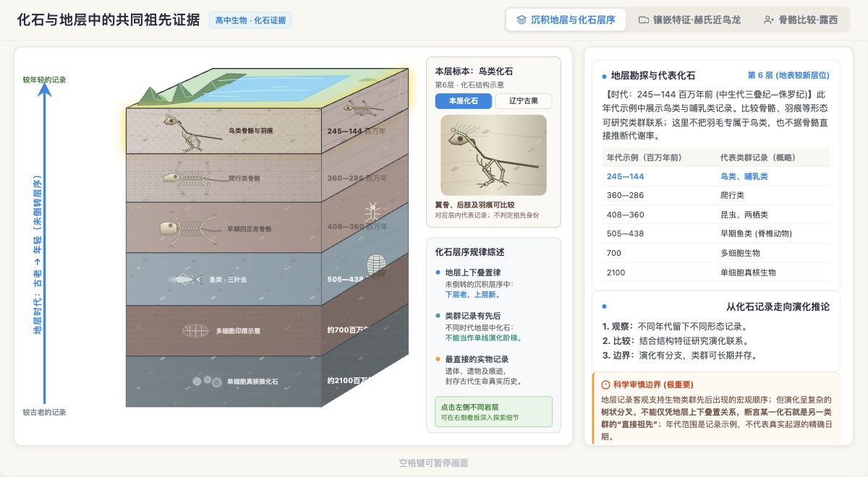Select the 鸟类骨骼与羽痕 rock layer
This screenshot has height=477, width=868.
click(x=223, y=131)
